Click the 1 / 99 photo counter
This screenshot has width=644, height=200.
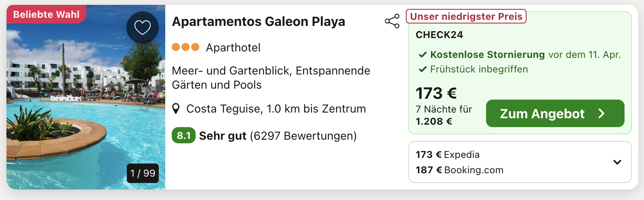143,173
